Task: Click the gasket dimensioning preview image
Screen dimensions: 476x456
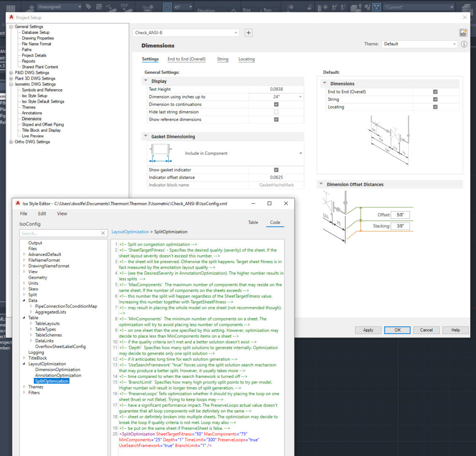Action: [160, 153]
